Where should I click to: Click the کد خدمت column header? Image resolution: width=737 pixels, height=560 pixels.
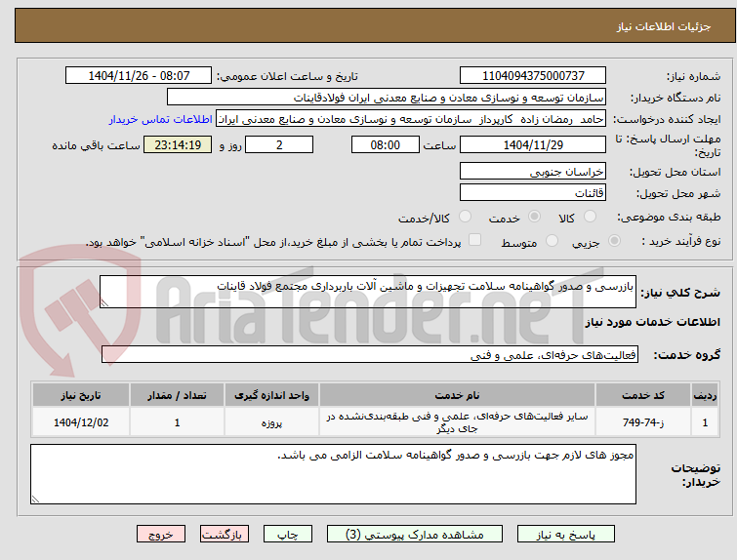point(642,395)
